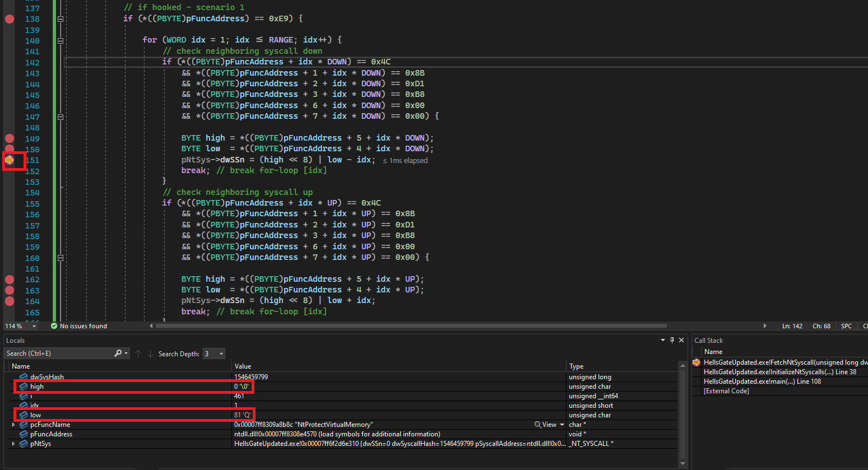Collapse the for-loop fold at line 140
The image size is (868, 470).
[x=61, y=40]
